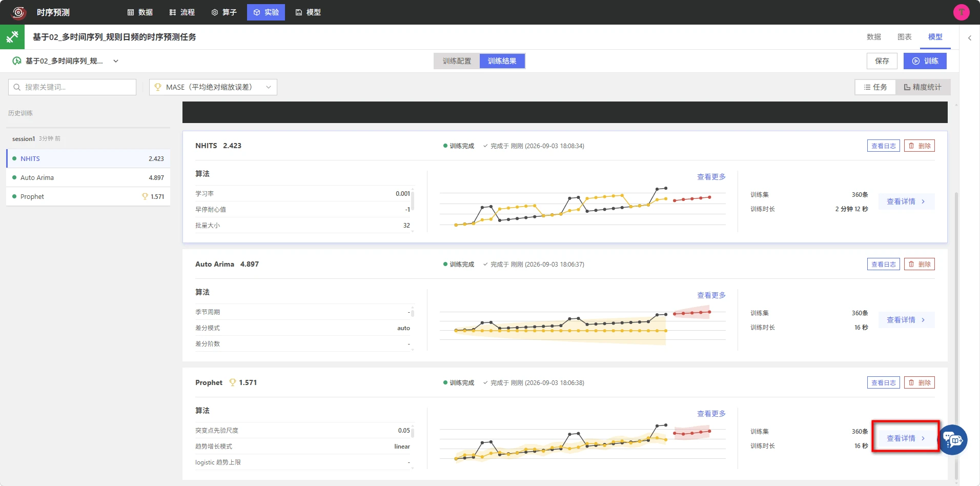Open the user avatar menu
Image resolution: width=980 pixels, height=486 pixels.
(x=961, y=12)
